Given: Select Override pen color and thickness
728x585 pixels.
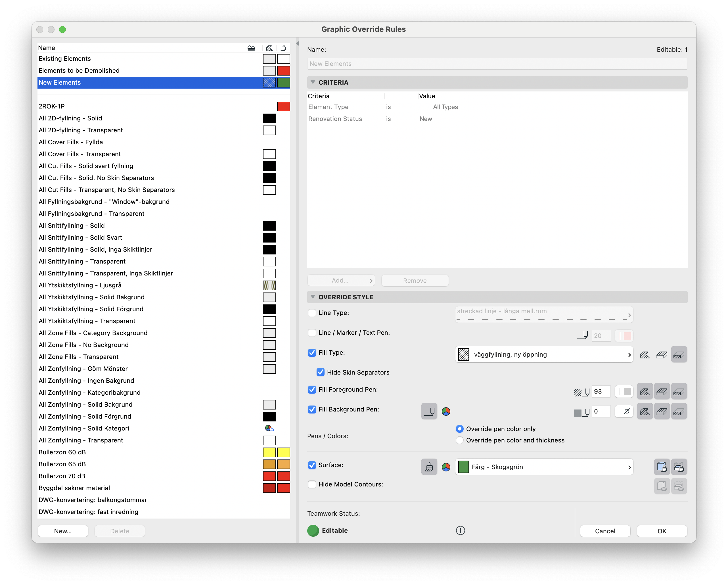Looking at the screenshot, I should (x=460, y=440).
